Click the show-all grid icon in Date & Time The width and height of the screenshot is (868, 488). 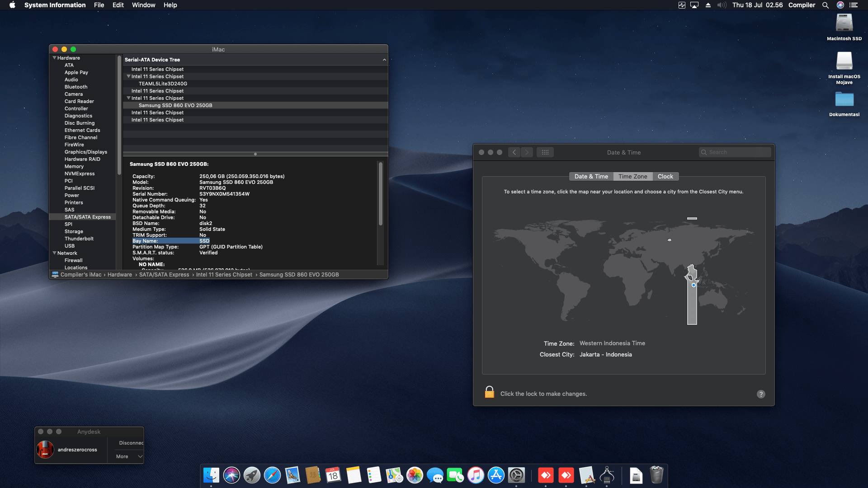(545, 152)
